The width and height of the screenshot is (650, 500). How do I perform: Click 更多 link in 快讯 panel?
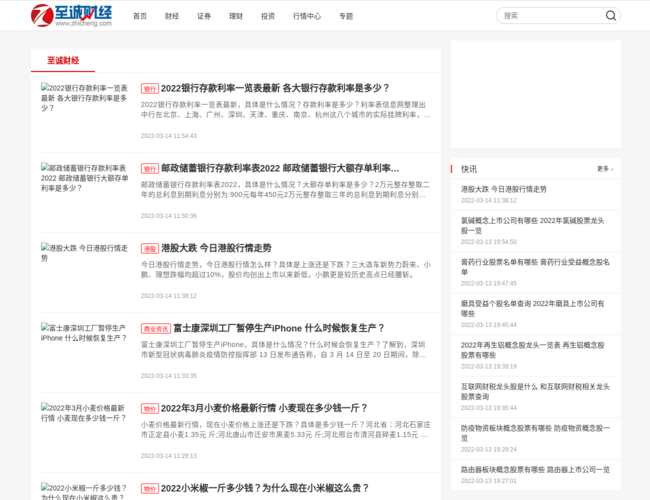point(605,169)
